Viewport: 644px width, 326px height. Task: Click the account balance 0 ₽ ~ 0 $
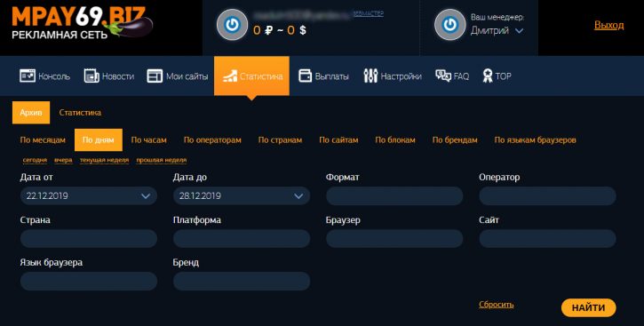click(280, 30)
